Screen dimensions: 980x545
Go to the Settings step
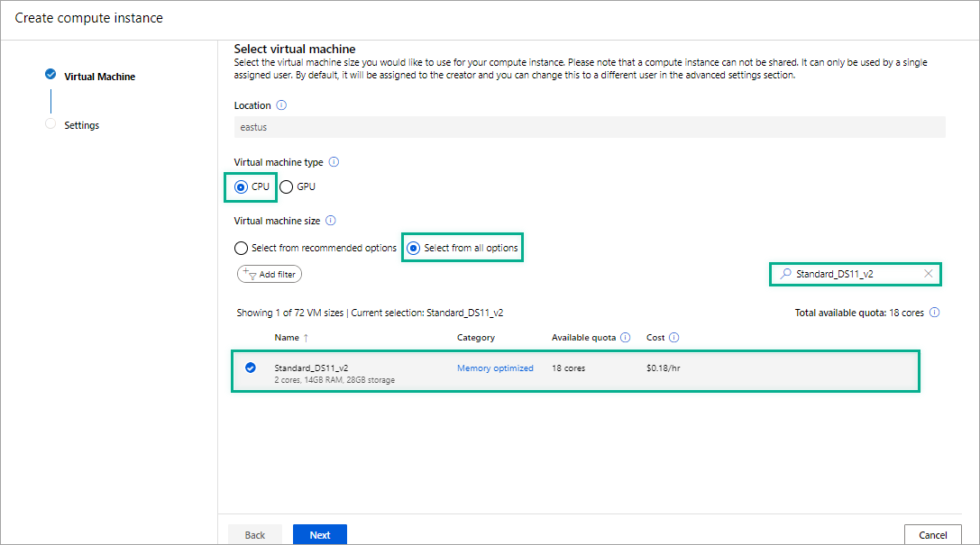(x=81, y=124)
